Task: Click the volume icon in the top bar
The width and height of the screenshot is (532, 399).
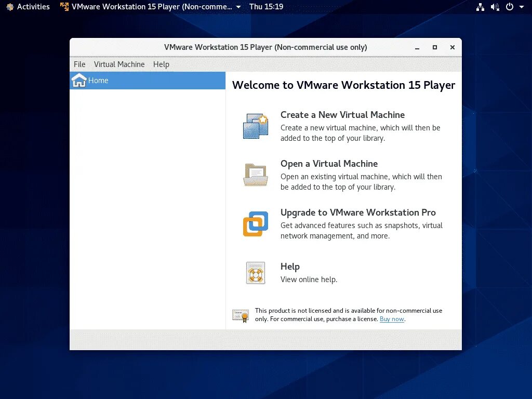Action: 494,7
